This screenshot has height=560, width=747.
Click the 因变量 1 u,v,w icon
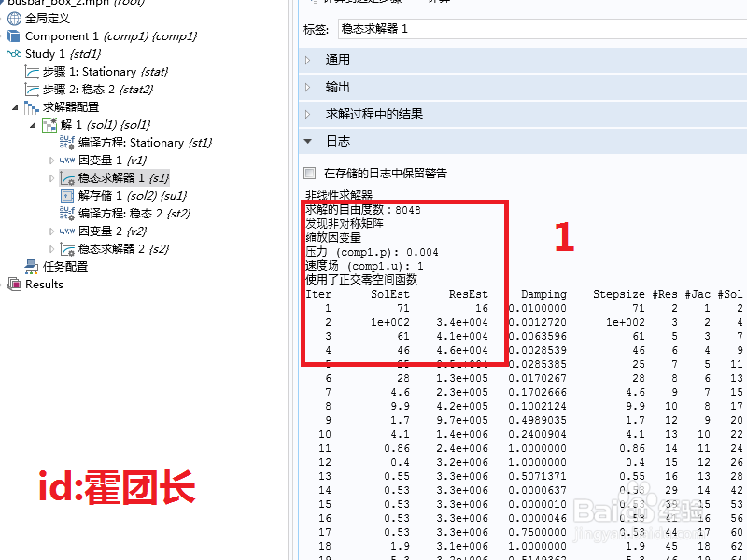66,161
